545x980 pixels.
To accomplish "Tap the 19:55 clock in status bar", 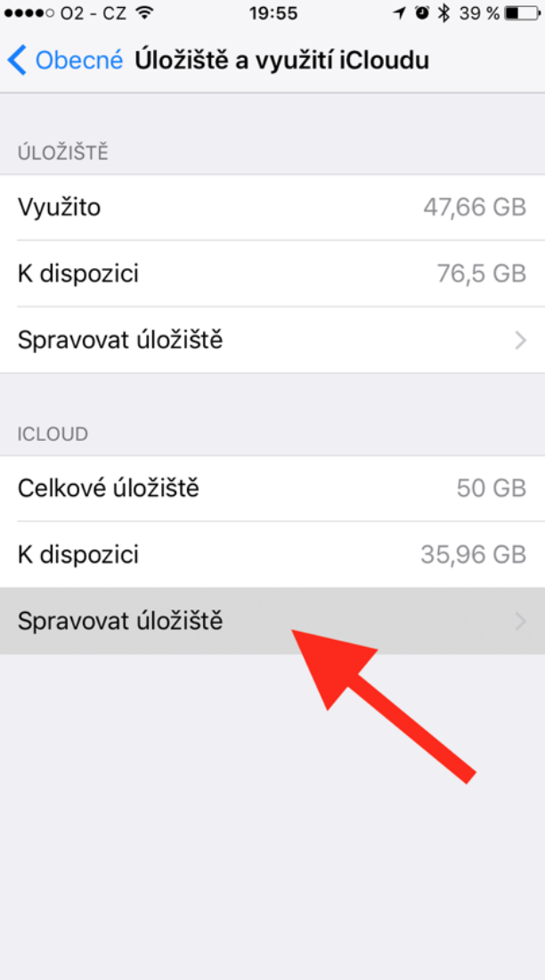I will point(272,12).
